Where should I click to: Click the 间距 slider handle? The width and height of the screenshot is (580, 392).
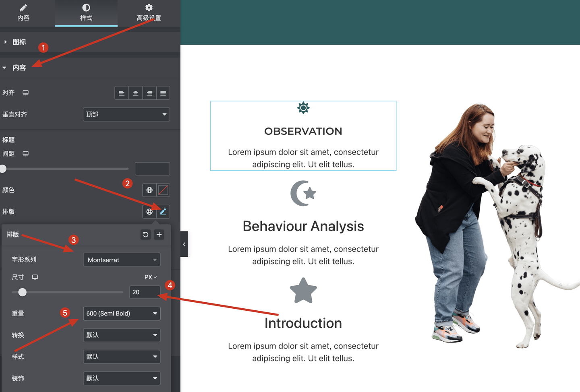[x=3, y=169]
